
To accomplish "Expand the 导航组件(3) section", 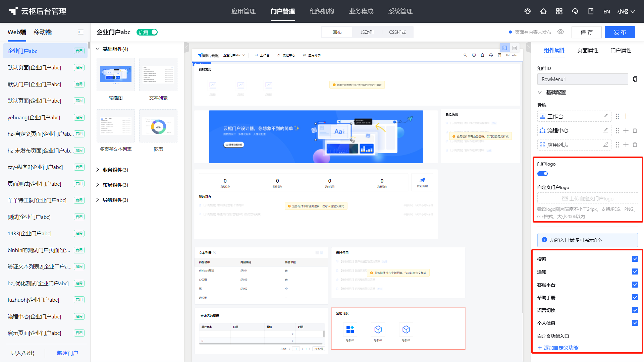I will 98,200.
